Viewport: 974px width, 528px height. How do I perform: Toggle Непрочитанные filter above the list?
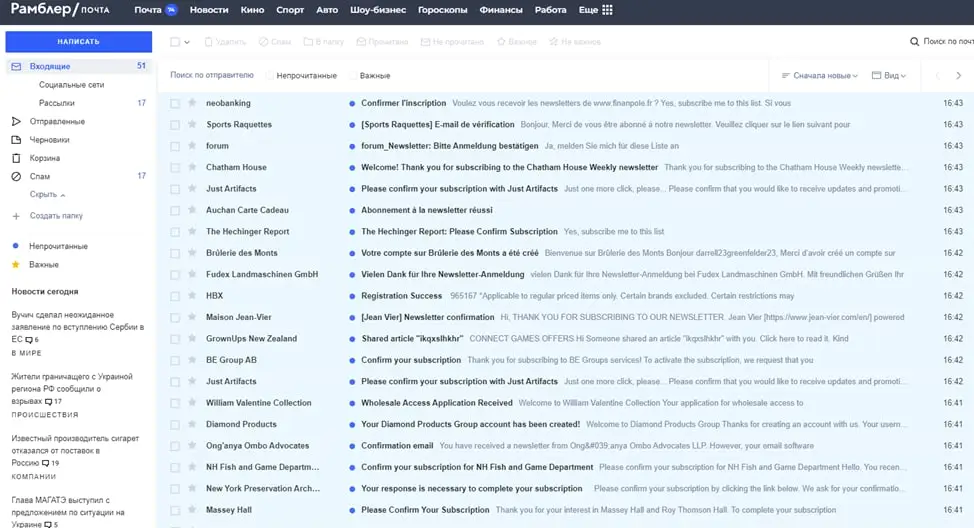[301, 76]
